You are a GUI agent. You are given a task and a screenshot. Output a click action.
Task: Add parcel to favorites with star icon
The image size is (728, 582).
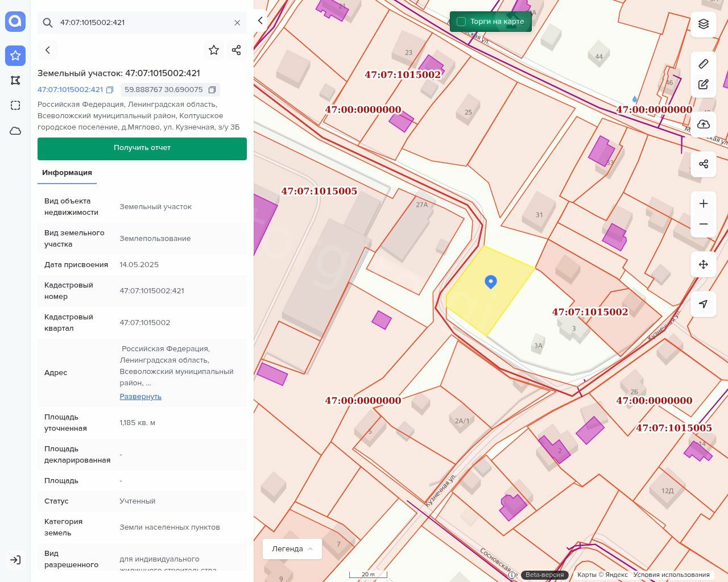point(214,50)
